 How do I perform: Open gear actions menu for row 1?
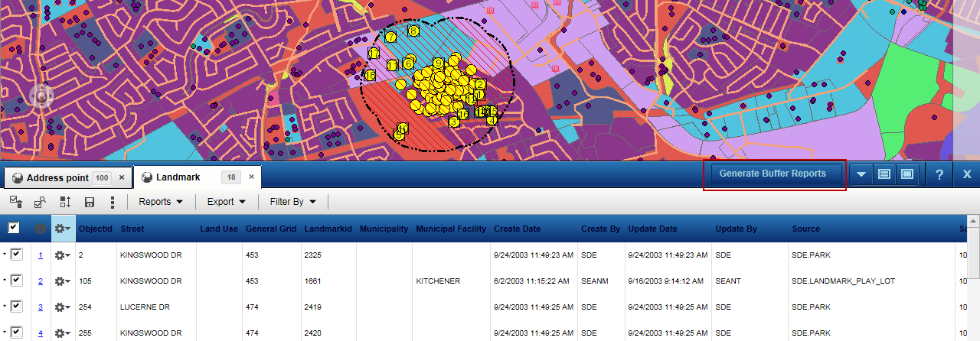62,255
